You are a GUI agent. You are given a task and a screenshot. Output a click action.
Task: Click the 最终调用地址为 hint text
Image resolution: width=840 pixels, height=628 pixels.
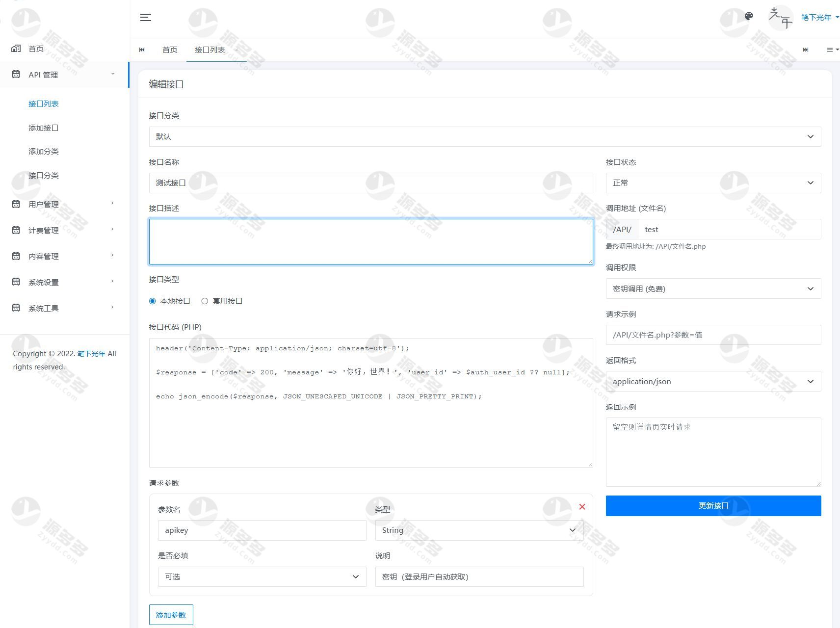tap(656, 247)
